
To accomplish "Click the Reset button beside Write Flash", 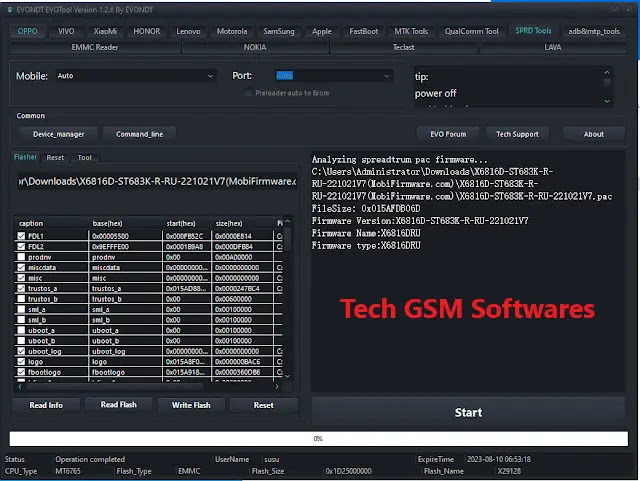I will (263, 405).
